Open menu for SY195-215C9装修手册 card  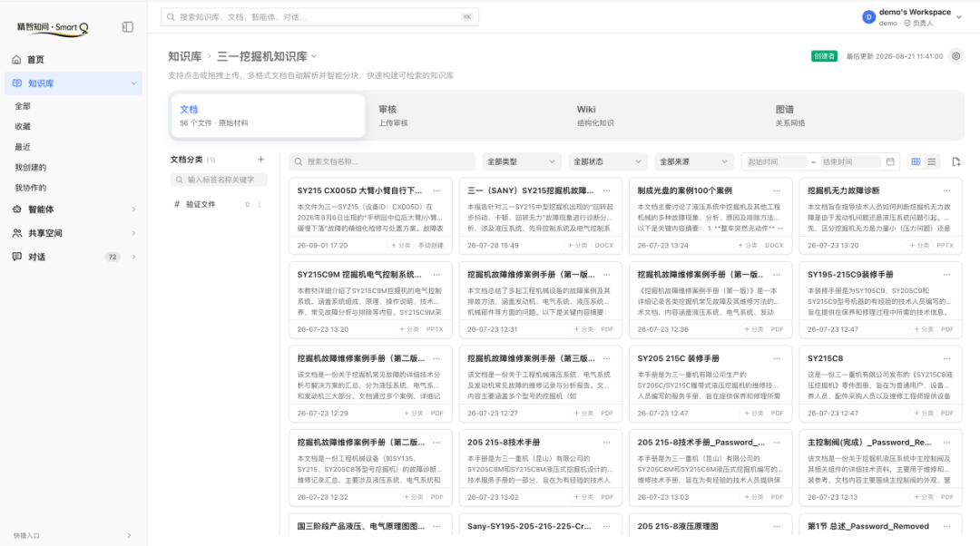click(946, 274)
